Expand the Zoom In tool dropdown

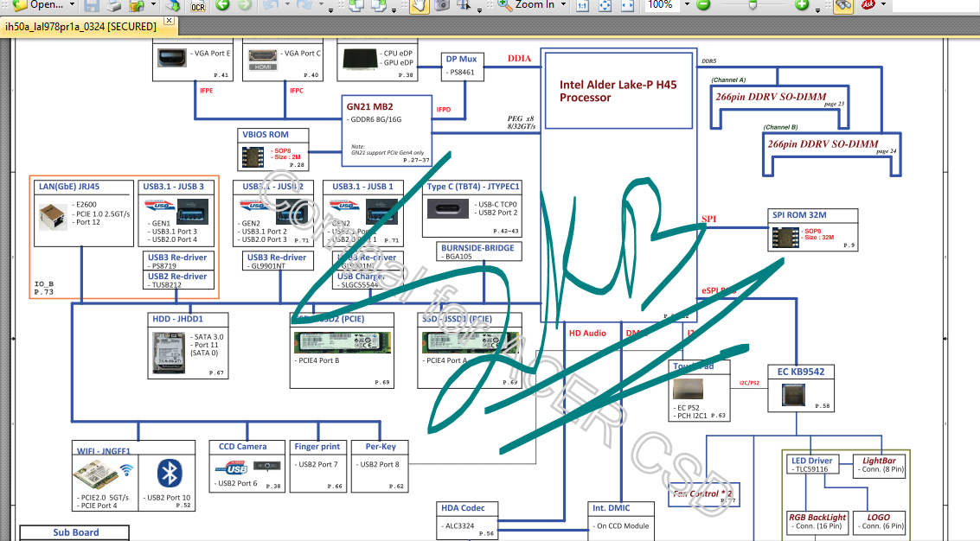563,5
